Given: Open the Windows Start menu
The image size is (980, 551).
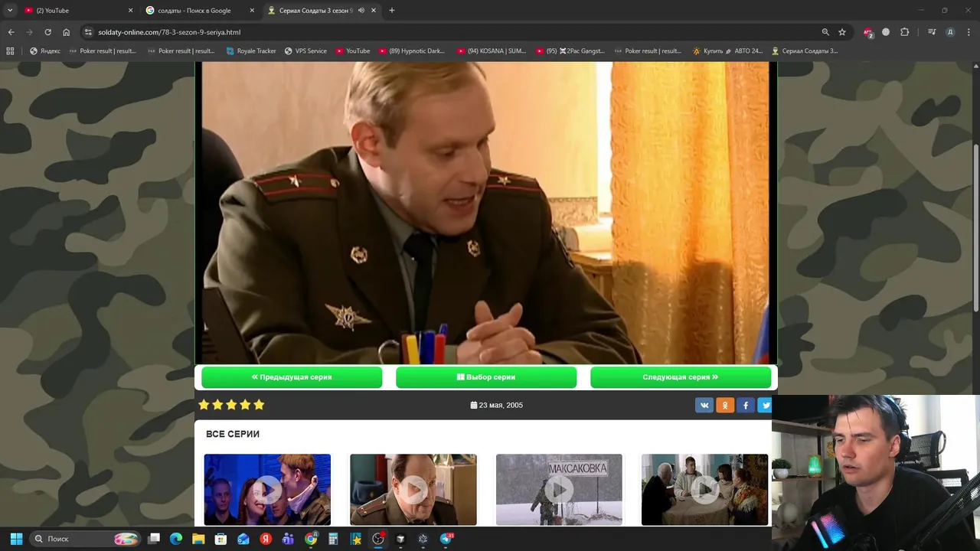Looking at the screenshot, I should point(16,539).
